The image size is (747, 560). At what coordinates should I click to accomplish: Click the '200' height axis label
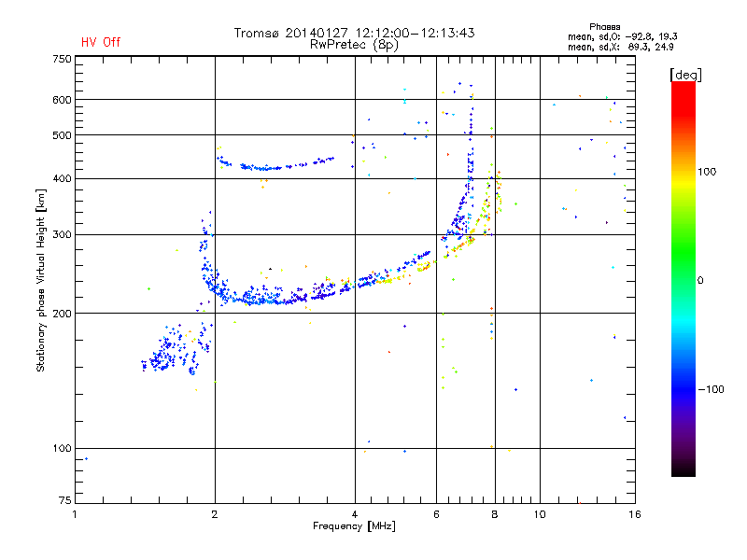point(62,314)
